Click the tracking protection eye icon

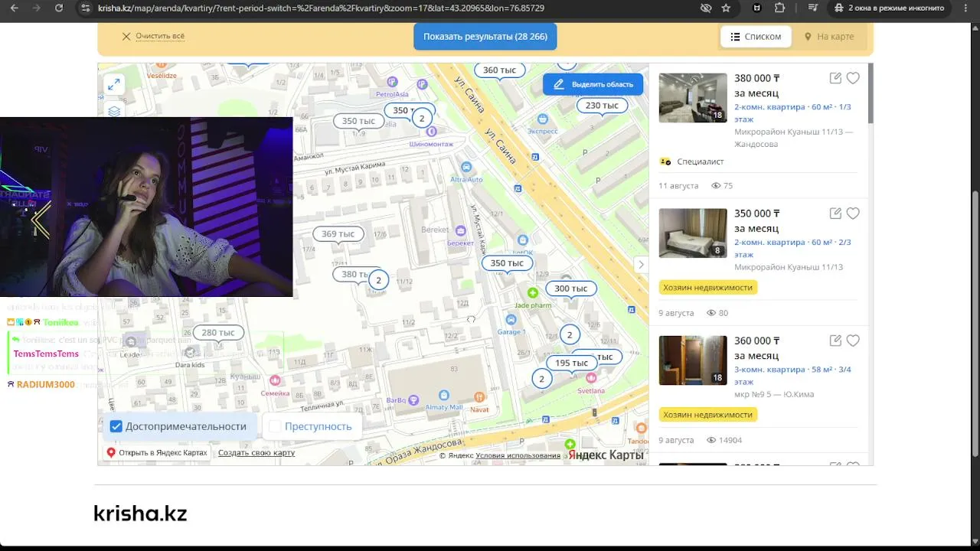[x=706, y=8]
